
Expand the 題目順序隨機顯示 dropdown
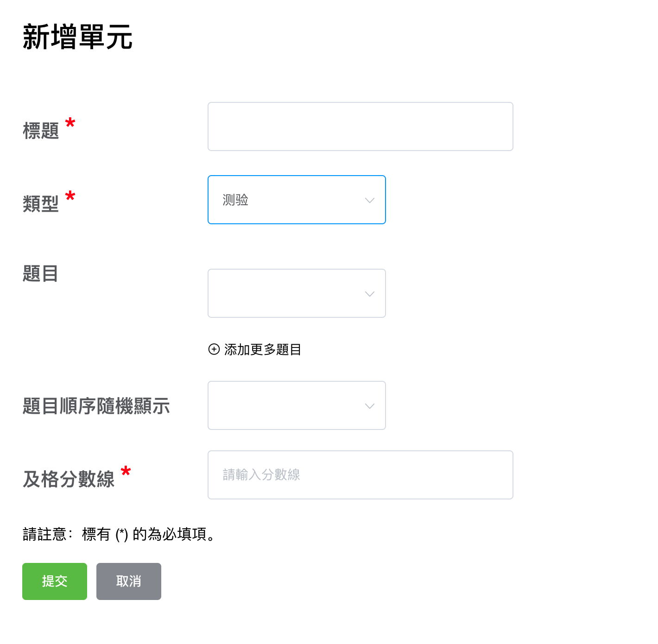[x=297, y=405]
